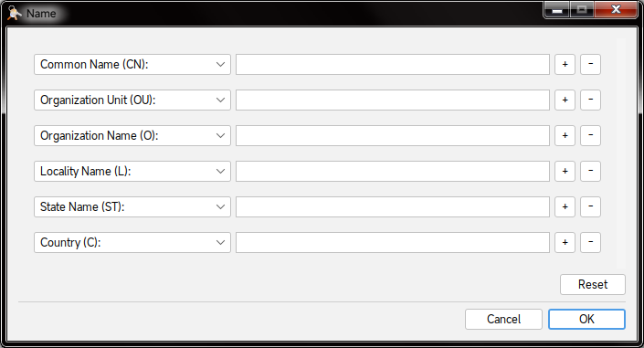The height and width of the screenshot is (348, 644).
Task: Remove the Common Name row with minus
Action: click(591, 65)
